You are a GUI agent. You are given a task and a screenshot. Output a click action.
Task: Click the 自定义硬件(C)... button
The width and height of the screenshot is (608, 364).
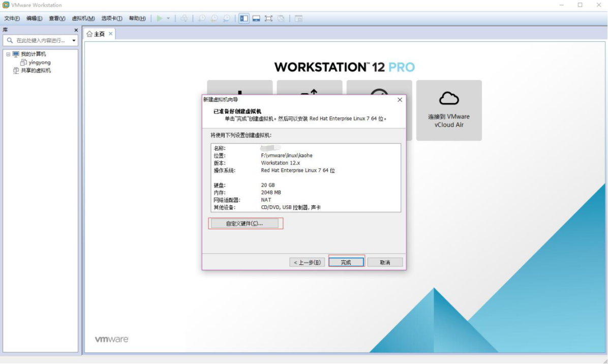click(x=245, y=224)
